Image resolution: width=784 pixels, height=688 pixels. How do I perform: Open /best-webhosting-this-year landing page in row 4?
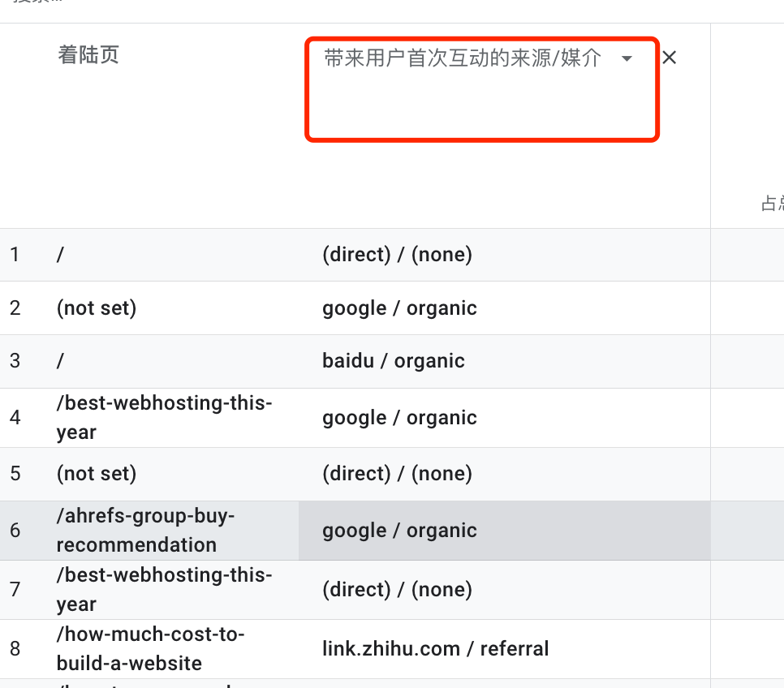pyautogui.click(x=165, y=418)
